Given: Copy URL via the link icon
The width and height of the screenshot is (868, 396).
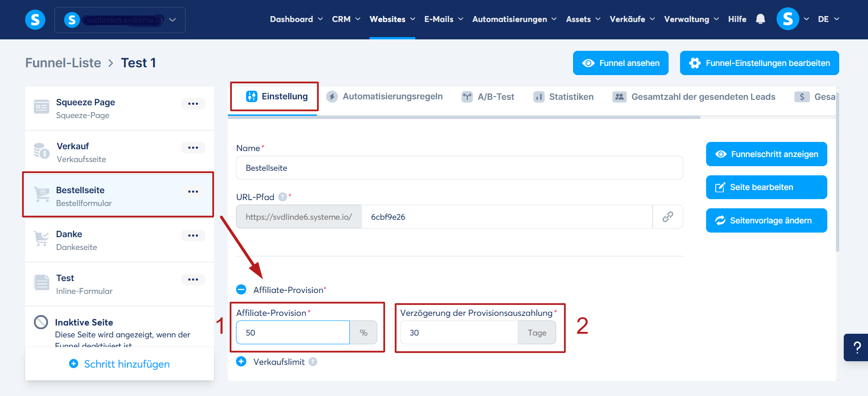Looking at the screenshot, I should pyautogui.click(x=668, y=217).
